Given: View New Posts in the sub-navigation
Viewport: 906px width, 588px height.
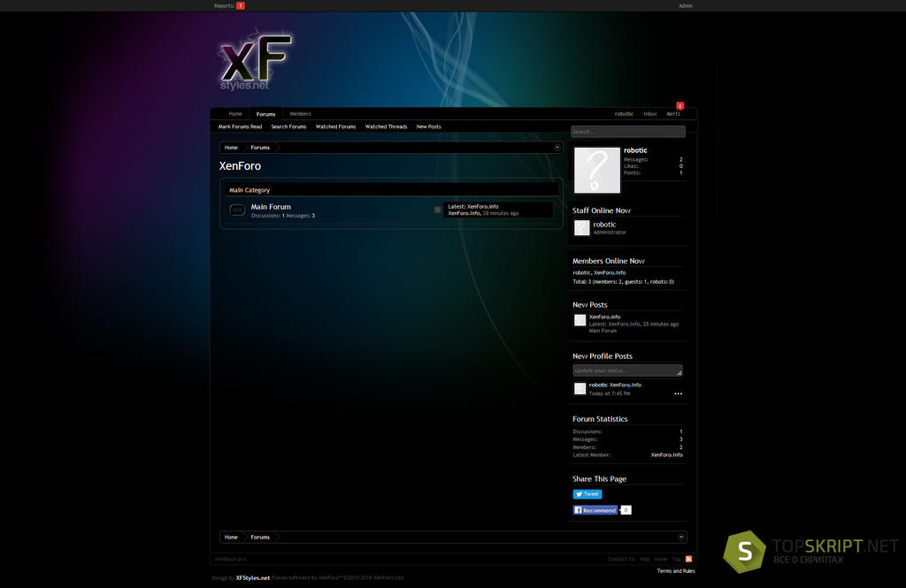Looking at the screenshot, I should pos(429,126).
